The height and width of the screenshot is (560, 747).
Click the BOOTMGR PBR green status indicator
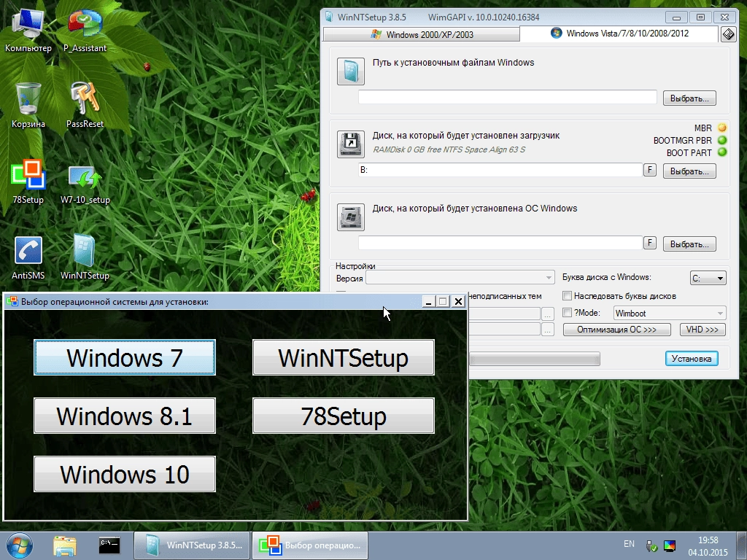(x=722, y=140)
